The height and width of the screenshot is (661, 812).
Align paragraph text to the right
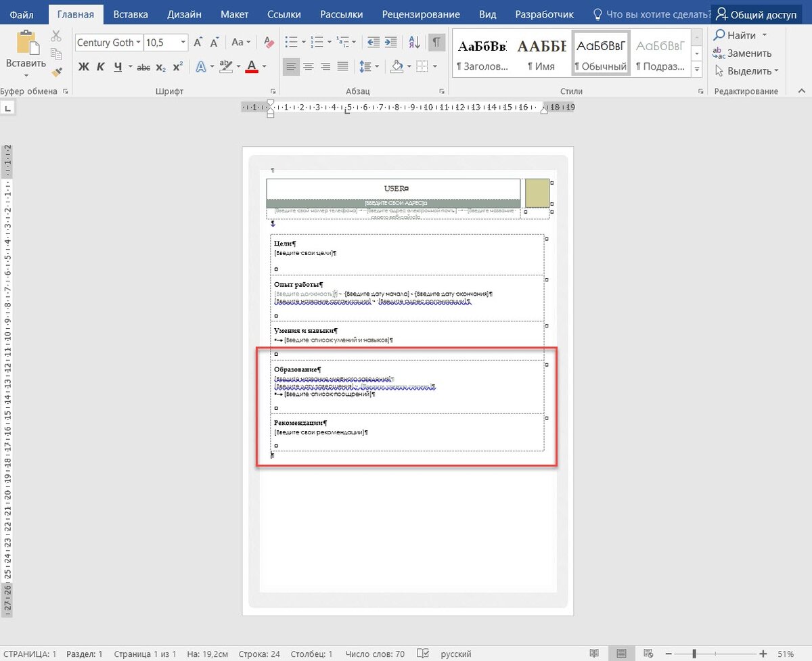(325, 66)
